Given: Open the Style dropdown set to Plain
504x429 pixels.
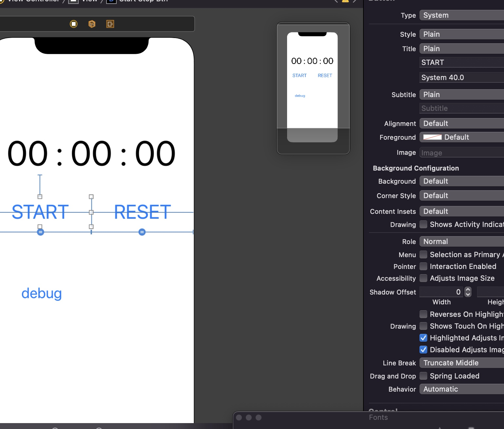Looking at the screenshot, I should pos(462,34).
